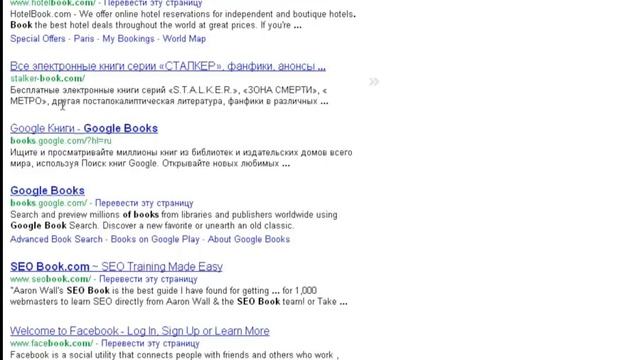Click the books.google.com/?hl=ru URL
The height and width of the screenshot is (360, 640).
click(x=61, y=140)
